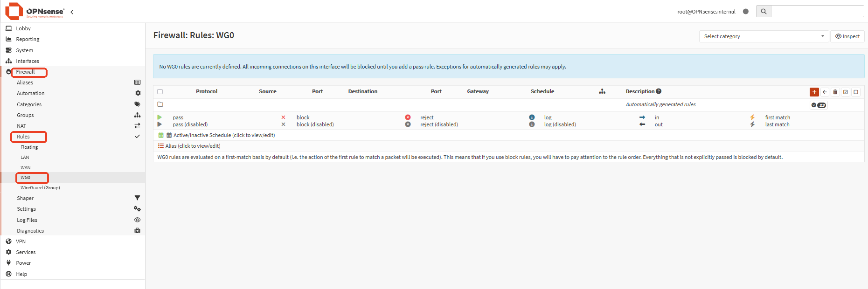Open the Active/Inactive Schedule link
The image size is (868, 289).
click(x=224, y=135)
